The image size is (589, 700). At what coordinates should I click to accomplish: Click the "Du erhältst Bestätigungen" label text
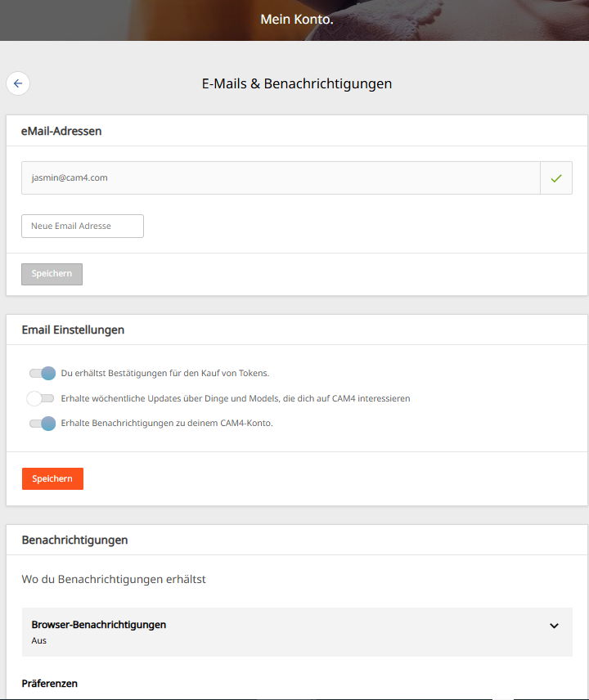coord(165,374)
